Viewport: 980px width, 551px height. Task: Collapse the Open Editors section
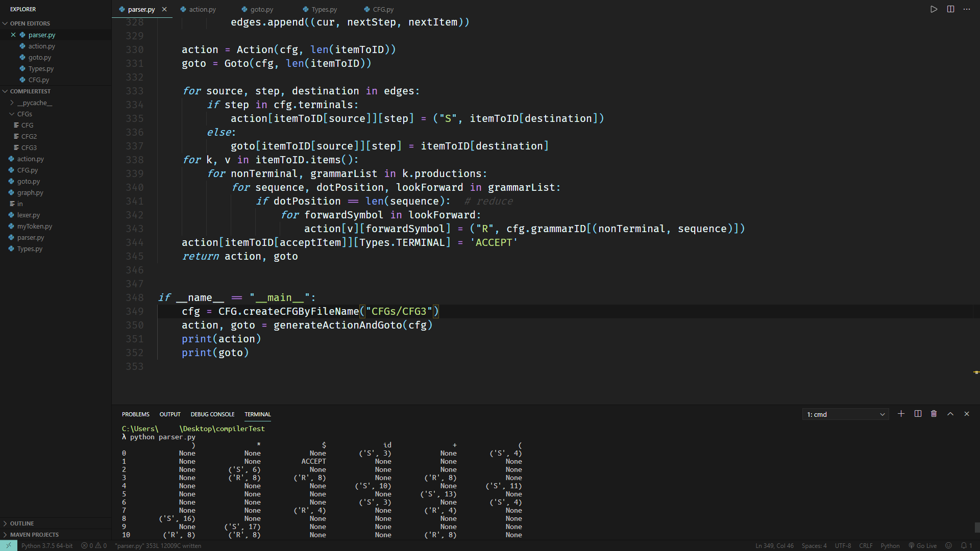coord(55,23)
